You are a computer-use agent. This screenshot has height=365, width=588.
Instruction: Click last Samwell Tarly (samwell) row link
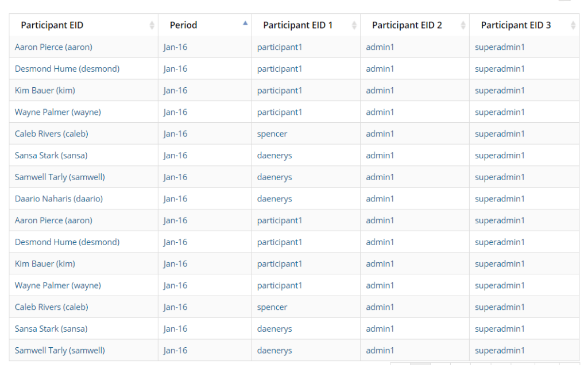pos(60,350)
